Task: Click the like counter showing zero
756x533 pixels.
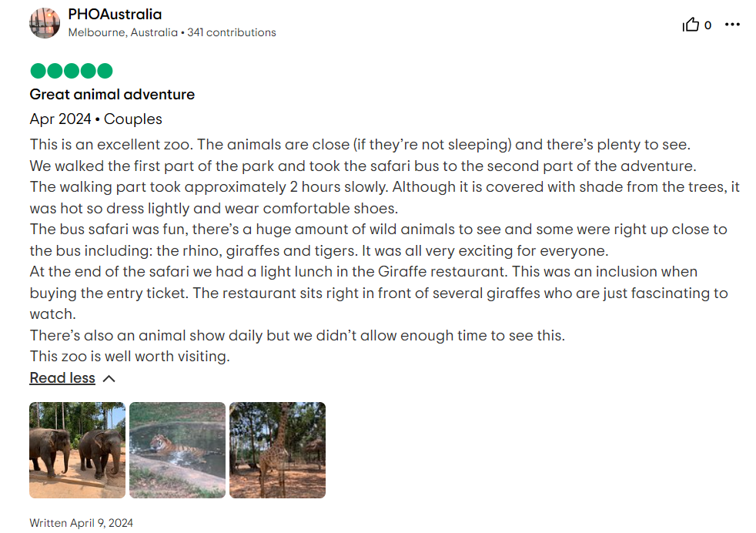Action: click(x=708, y=24)
